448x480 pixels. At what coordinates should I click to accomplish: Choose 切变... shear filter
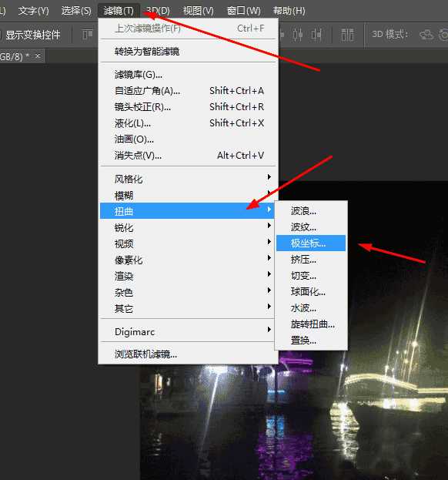point(311,276)
